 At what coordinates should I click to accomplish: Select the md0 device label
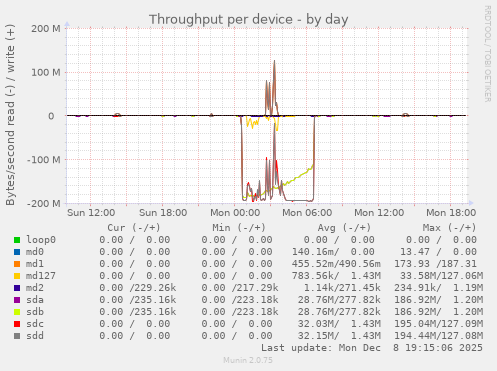(35, 252)
